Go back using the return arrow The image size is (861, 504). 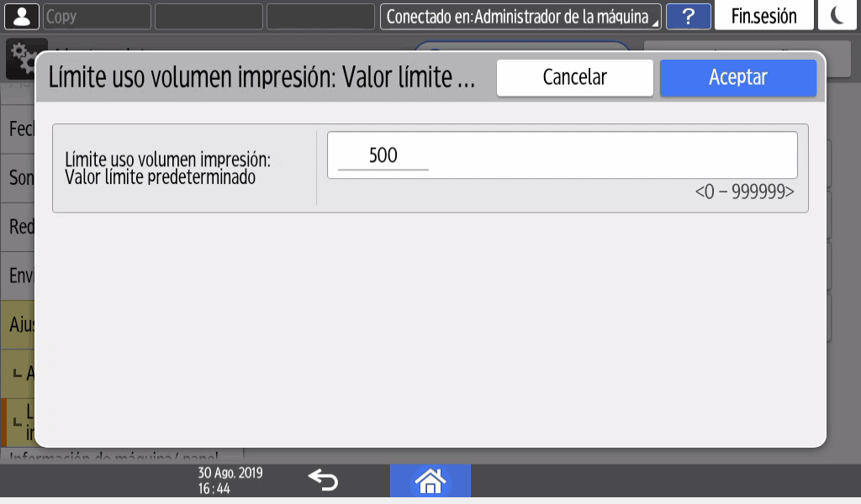pyautogui.click(x=323, y=480)
